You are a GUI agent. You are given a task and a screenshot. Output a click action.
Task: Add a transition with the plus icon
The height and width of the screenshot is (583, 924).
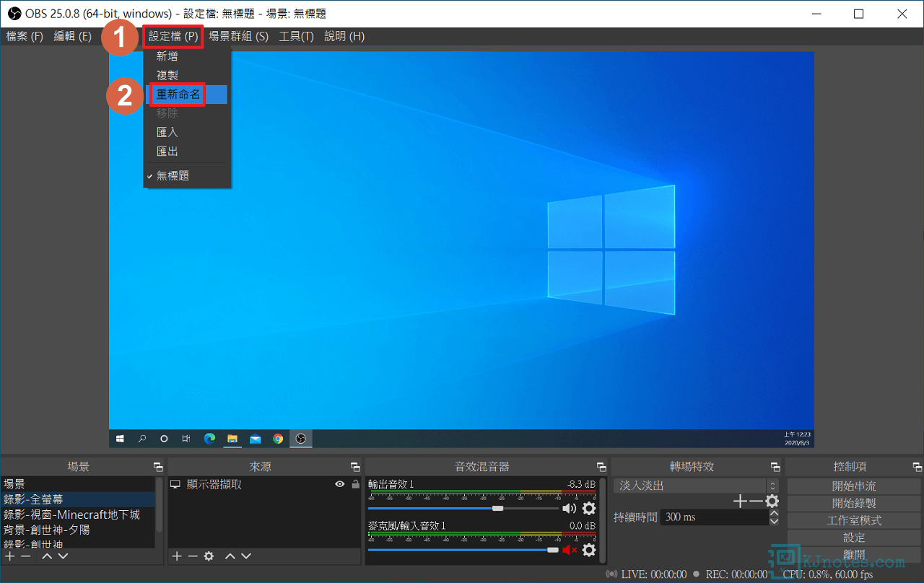pyautogui.click(x=740, y=501)
